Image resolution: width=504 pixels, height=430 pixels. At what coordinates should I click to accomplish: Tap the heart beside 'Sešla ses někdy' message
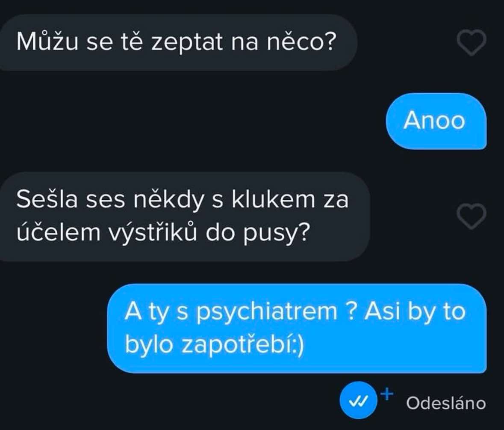(472, 216)
